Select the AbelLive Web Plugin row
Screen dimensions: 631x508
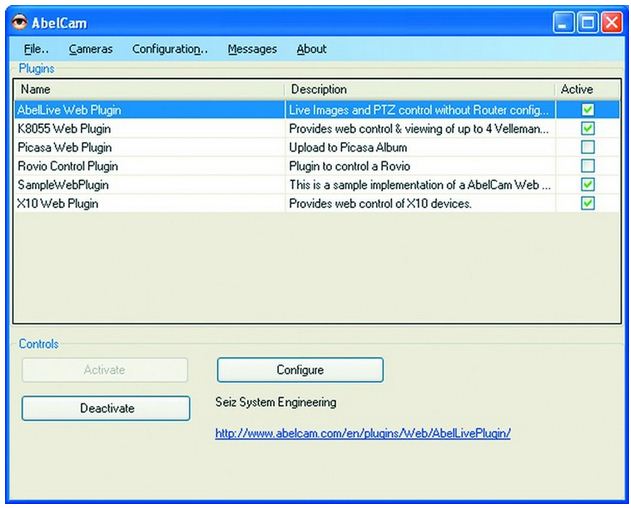[317, 109]
